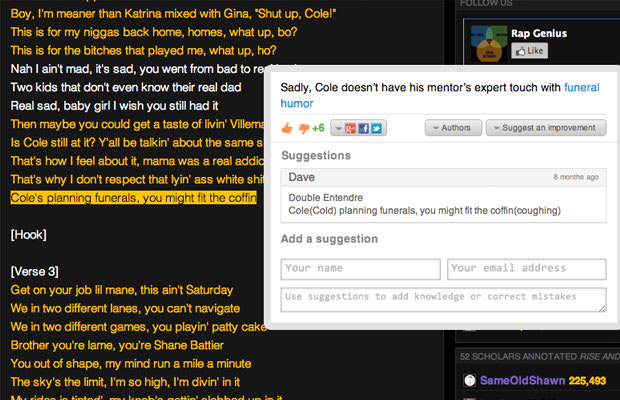Open annotation for 'two different lanes' line

125,308
